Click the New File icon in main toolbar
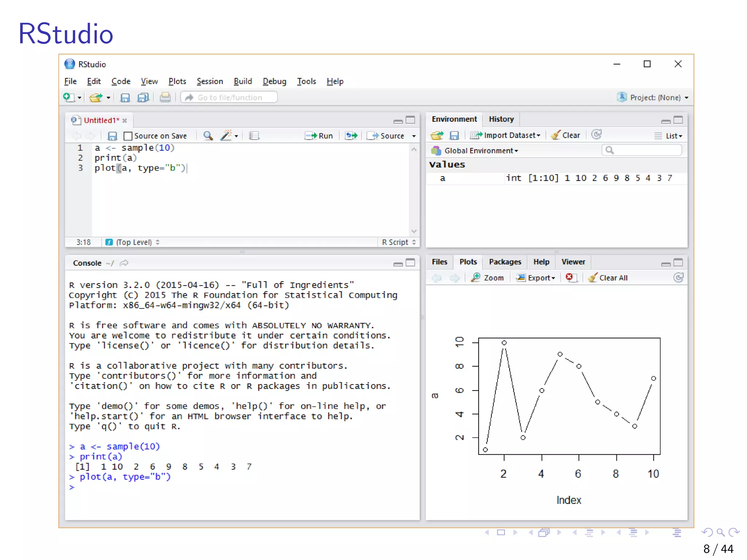747x560 pixels. pos(68,97)
